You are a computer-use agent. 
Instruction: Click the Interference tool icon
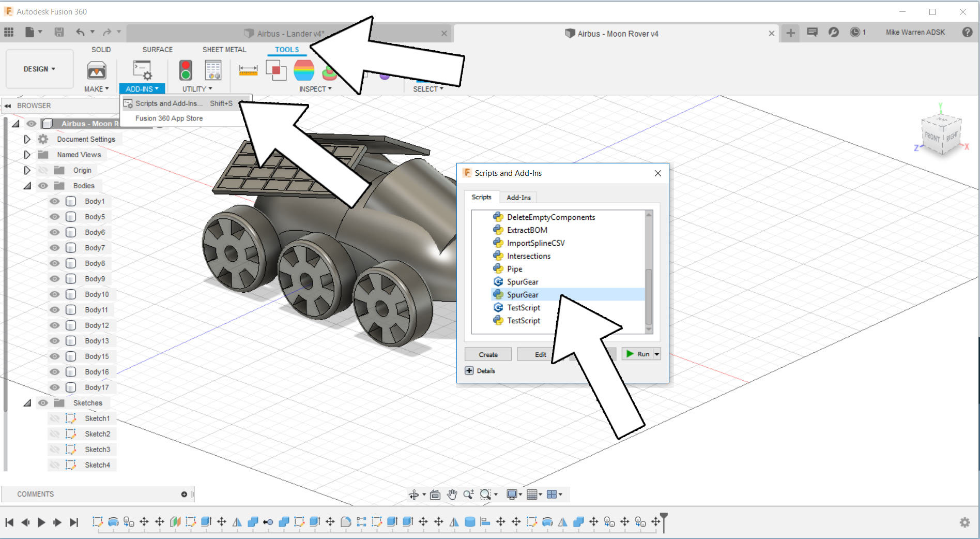(276, 70)
